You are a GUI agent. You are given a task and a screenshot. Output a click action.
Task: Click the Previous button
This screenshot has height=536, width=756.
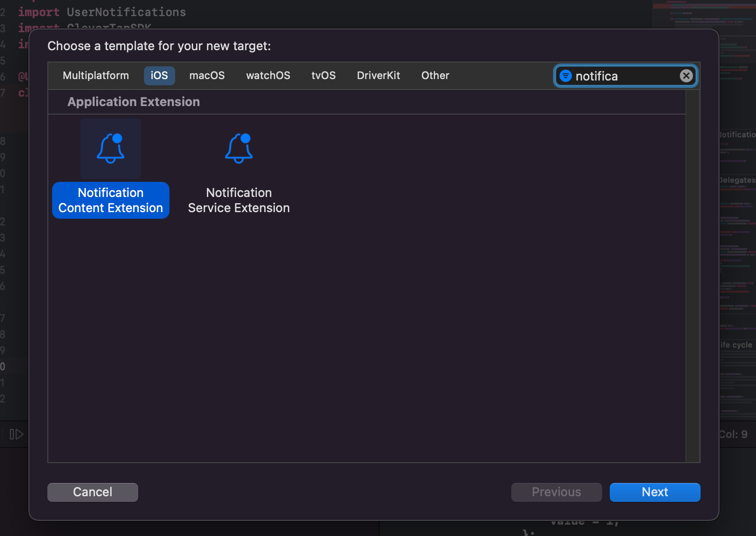(556, 492)
